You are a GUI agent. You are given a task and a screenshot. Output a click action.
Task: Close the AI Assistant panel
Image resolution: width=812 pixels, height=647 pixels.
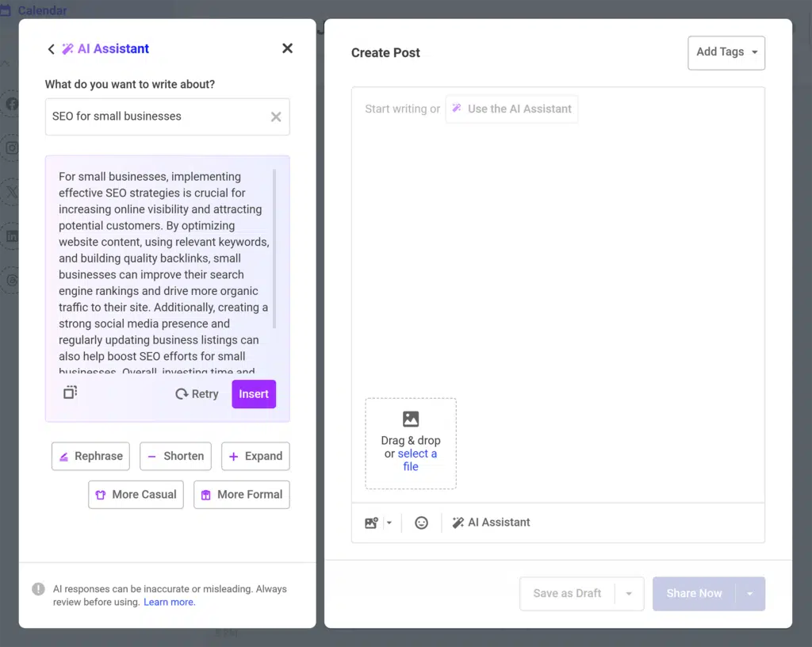(x=287, y=48)
